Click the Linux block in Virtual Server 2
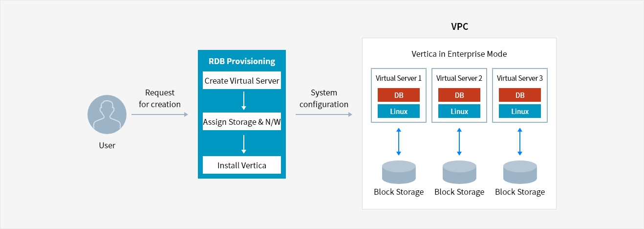 459,111
